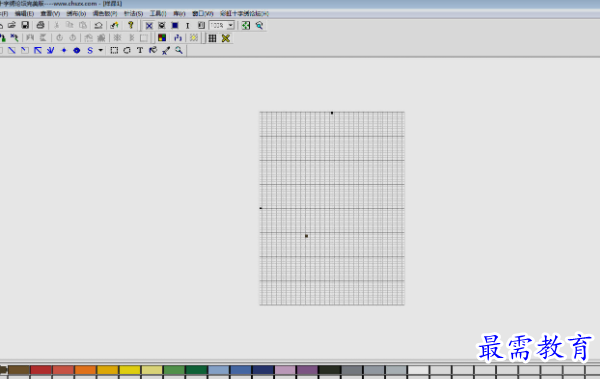
Task: Switch to stitch X view mode
Action: click(149, 26)
